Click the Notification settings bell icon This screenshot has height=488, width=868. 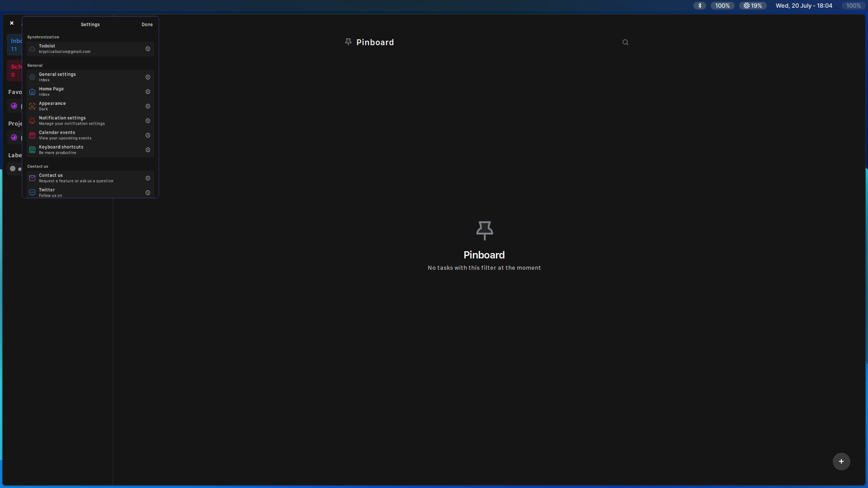point(32,120)
